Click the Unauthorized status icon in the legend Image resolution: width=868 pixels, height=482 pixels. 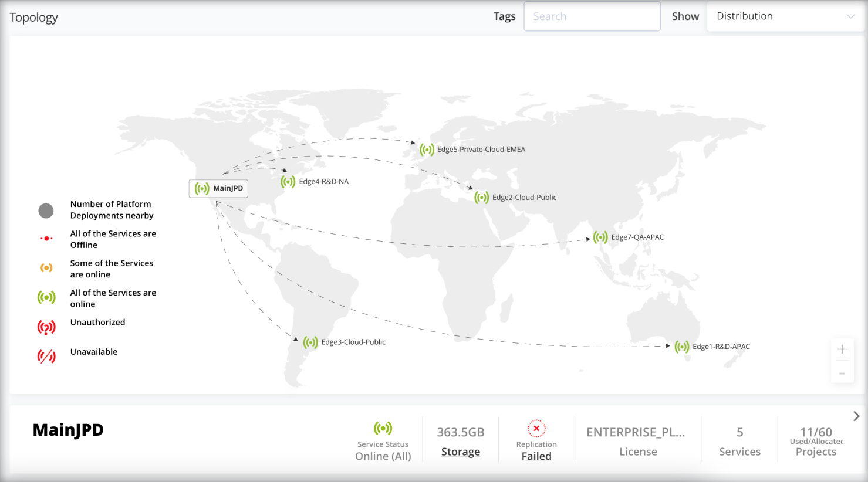pyautogui.click(x=46, y=327)
